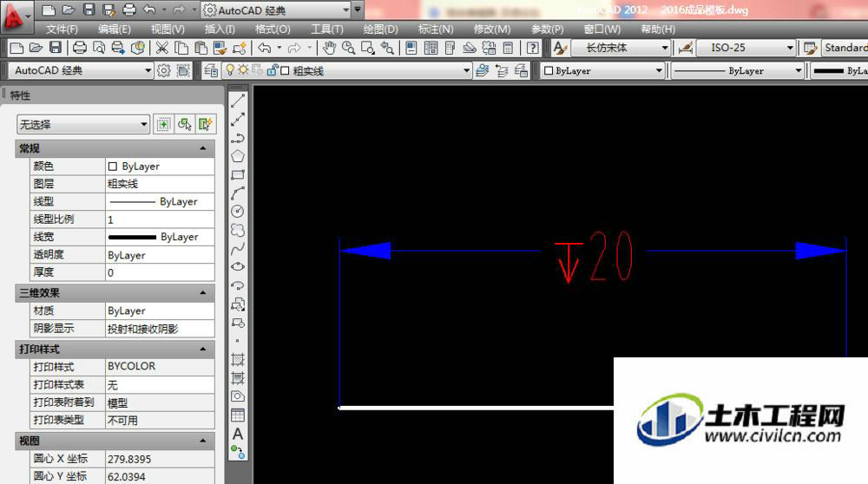Select the Polyline tool
The height and width of the screenshot is (484, 868).
[x=238, y=138]
